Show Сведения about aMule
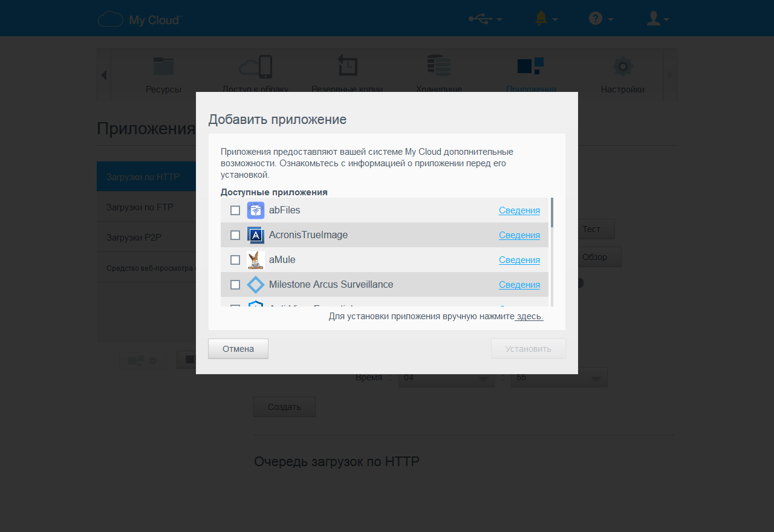Screen dimensions: 774x532 (x=519, y=260)
